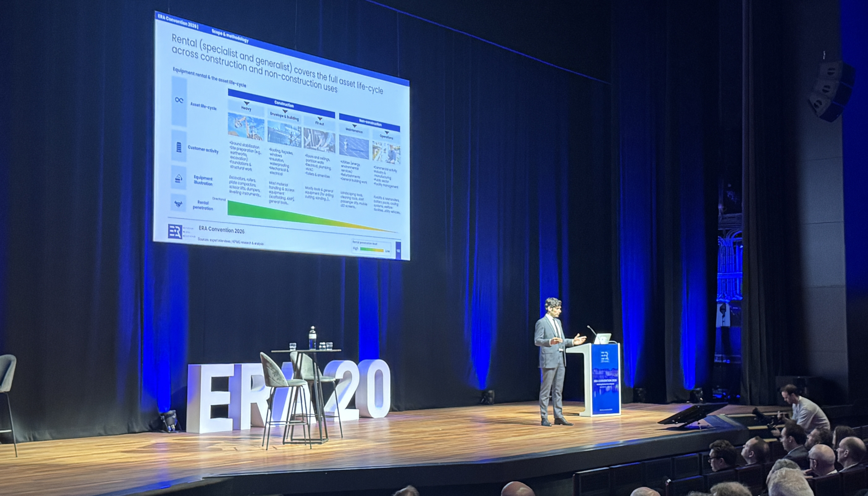The height and width of the screenshot is (496, 868).
Task: Click the "Operations" column heading
Action: point(386,137)
